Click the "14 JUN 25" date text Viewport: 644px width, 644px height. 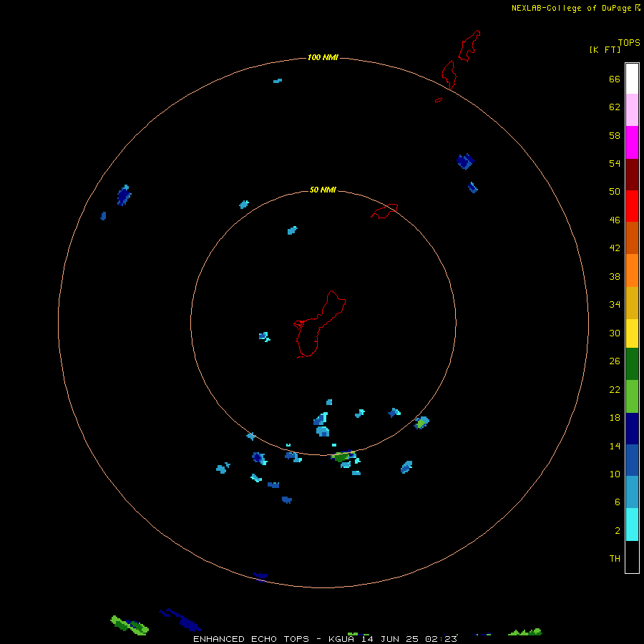tap(390, 639)
